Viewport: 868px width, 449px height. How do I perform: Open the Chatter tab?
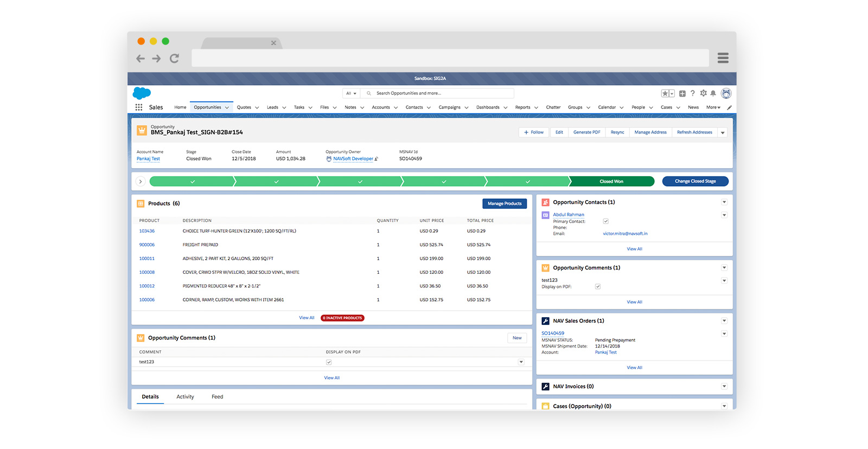[553, 107]
